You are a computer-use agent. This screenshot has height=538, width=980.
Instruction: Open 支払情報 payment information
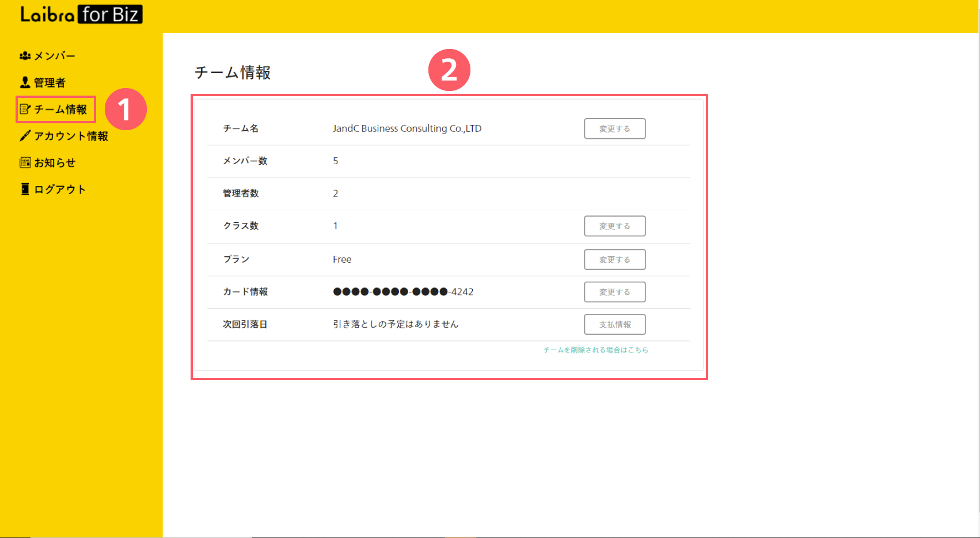click(614, 324)
